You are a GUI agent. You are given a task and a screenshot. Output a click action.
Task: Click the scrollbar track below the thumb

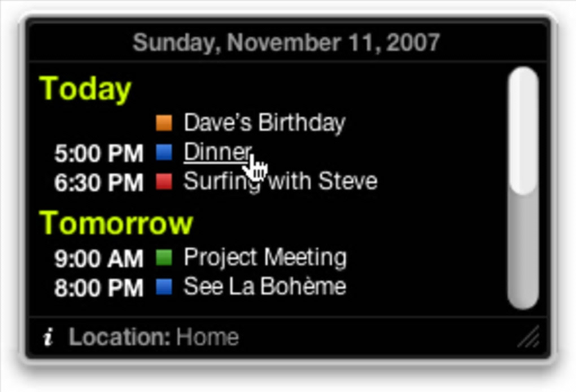523,254
